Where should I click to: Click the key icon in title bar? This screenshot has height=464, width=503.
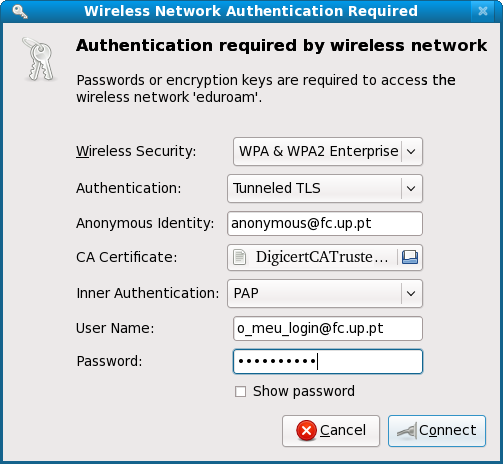point(19,11)
